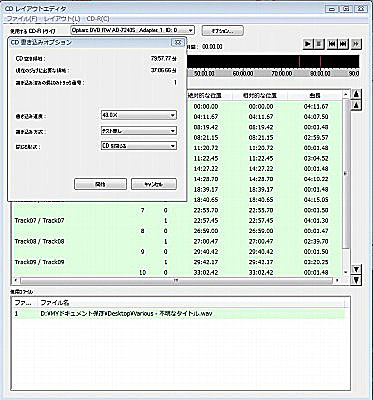Open the ファイル(F) menu
The width and height of the screenshot is (373, 400).
23,19
